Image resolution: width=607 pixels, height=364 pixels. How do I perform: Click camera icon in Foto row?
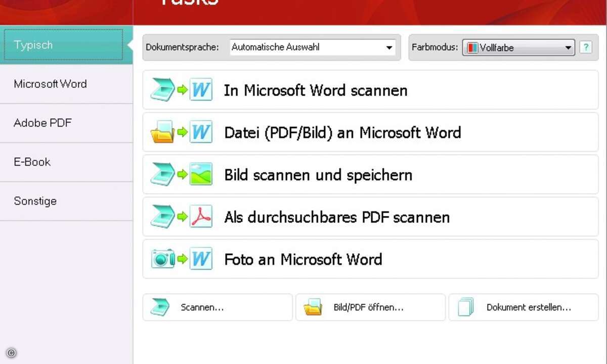pos(163,259)
